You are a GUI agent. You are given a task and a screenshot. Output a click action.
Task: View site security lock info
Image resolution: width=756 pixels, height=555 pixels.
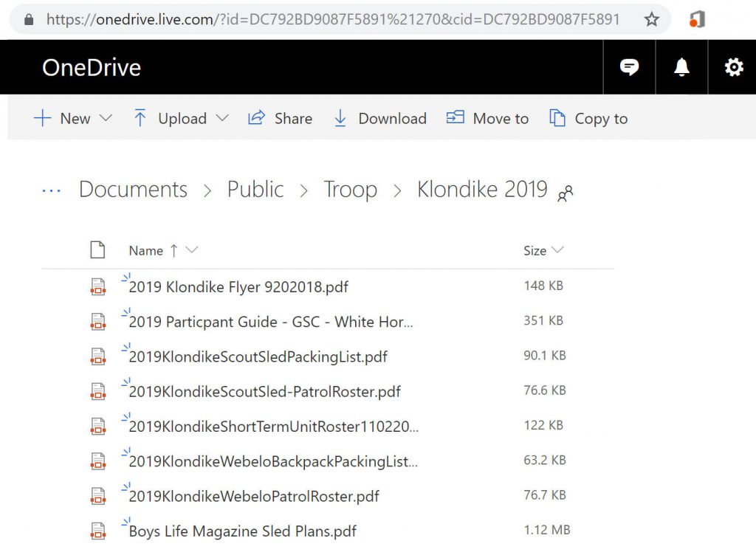tap(29, 19)
